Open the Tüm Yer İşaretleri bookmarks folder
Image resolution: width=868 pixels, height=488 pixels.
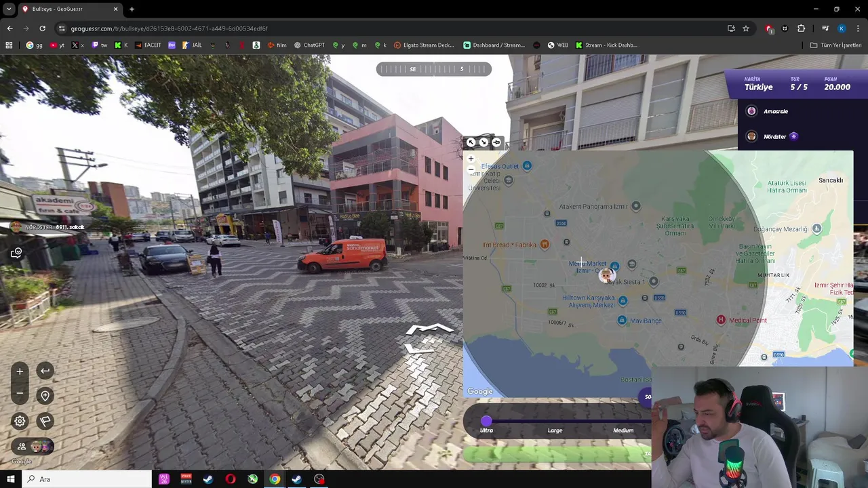pyautogui.click(x=836, y=45)
